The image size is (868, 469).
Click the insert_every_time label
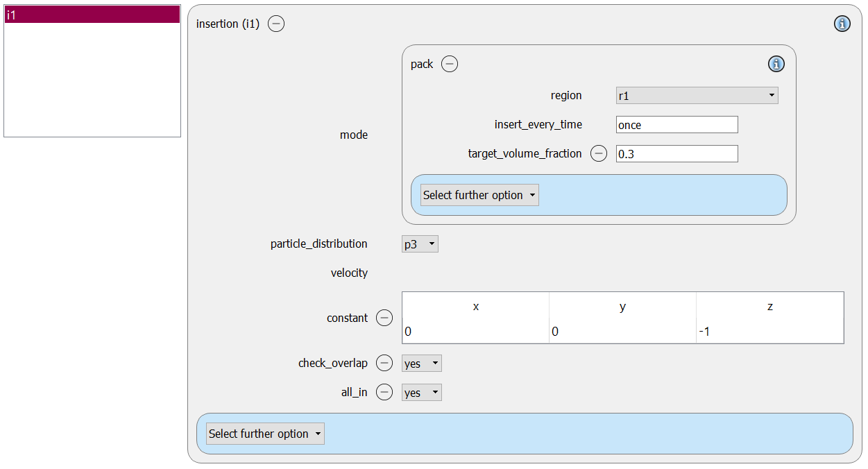538,125
